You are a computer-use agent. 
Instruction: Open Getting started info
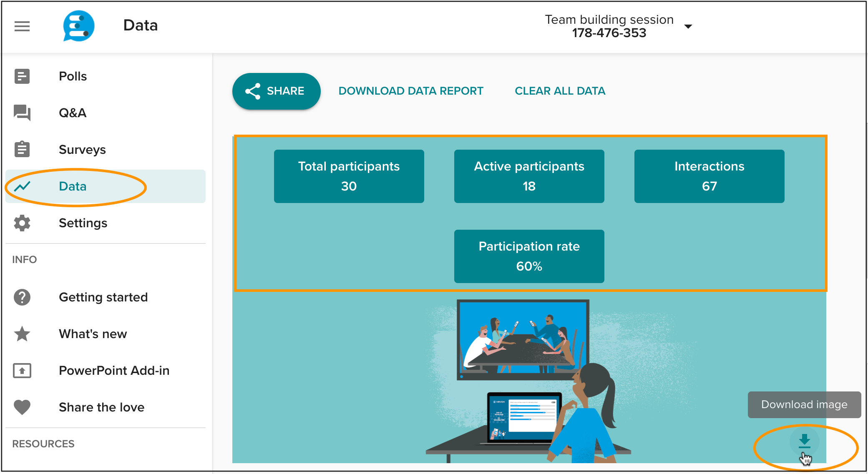(106, 297)
